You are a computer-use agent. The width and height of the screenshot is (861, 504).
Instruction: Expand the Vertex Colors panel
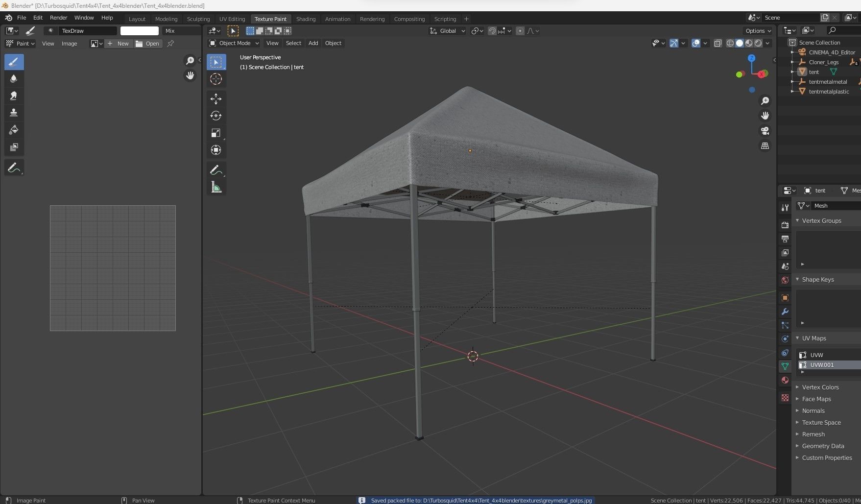820,387
